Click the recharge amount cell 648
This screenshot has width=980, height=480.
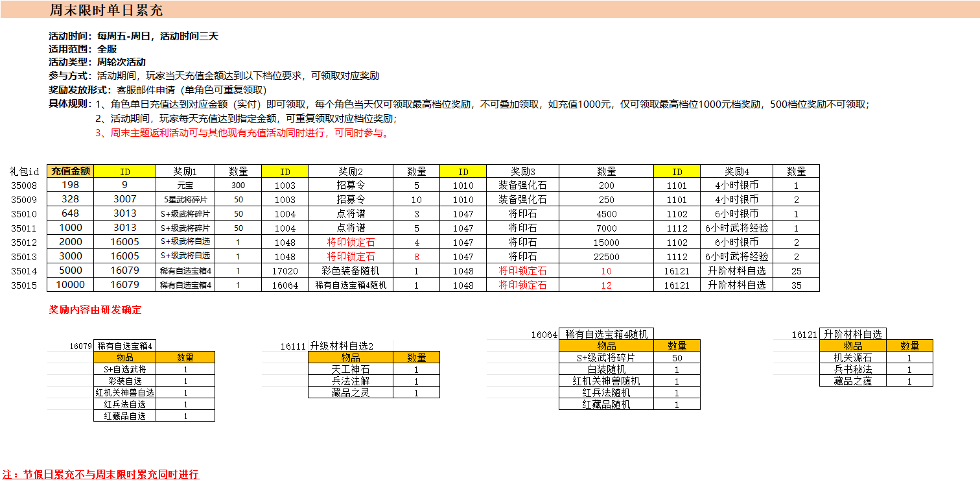pos(71,214)
